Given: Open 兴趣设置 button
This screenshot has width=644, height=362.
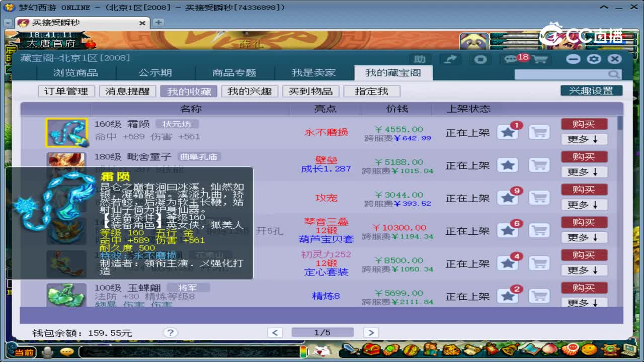Looking at the screenshot, I should tap(591, 91).
